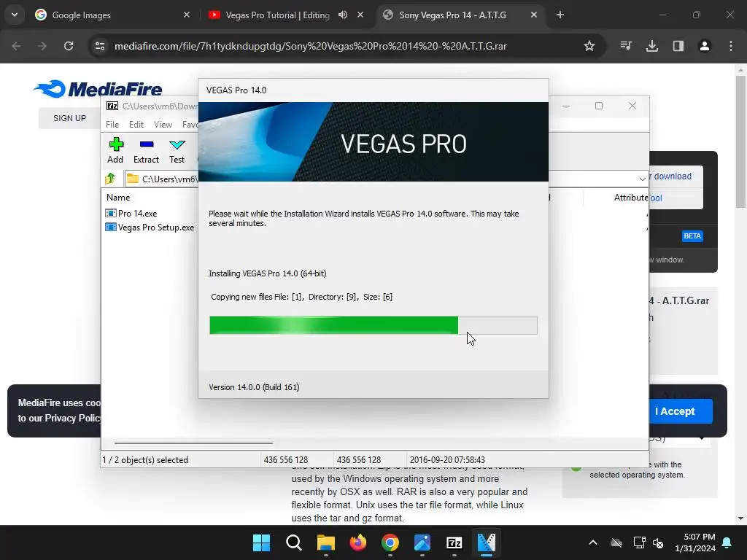
Task: Open Chrome three-dot menu
Action: click(731, 46)
